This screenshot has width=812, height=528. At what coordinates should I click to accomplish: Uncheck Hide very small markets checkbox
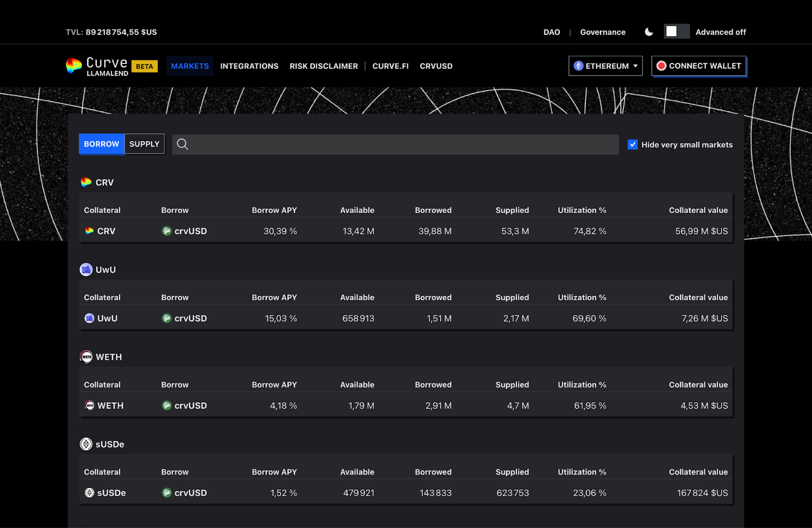tap(633, 145)
